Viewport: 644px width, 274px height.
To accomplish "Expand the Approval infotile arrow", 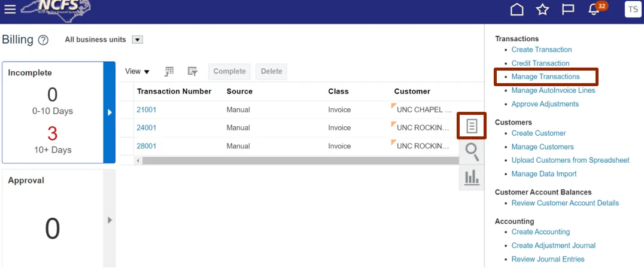I will point(109,220).
